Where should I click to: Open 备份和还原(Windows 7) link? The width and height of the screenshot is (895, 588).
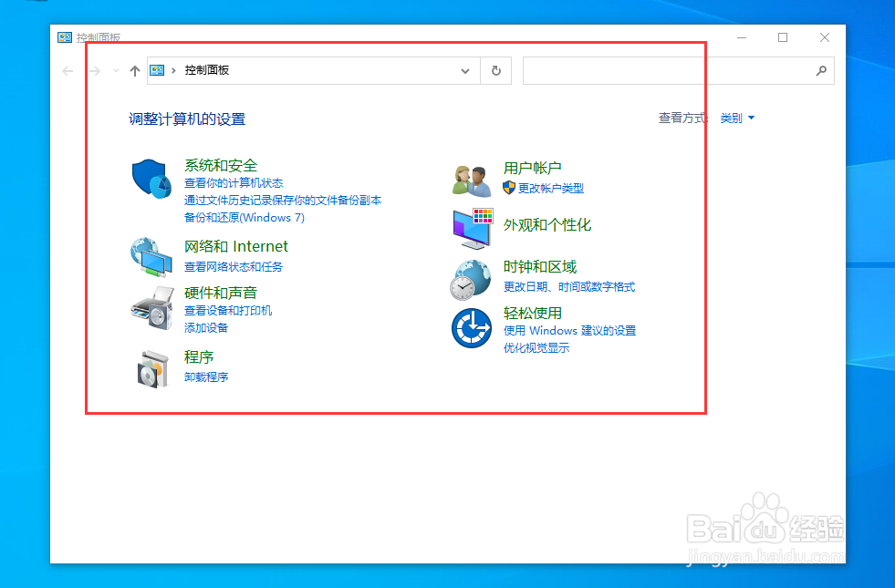coord(245,217)
